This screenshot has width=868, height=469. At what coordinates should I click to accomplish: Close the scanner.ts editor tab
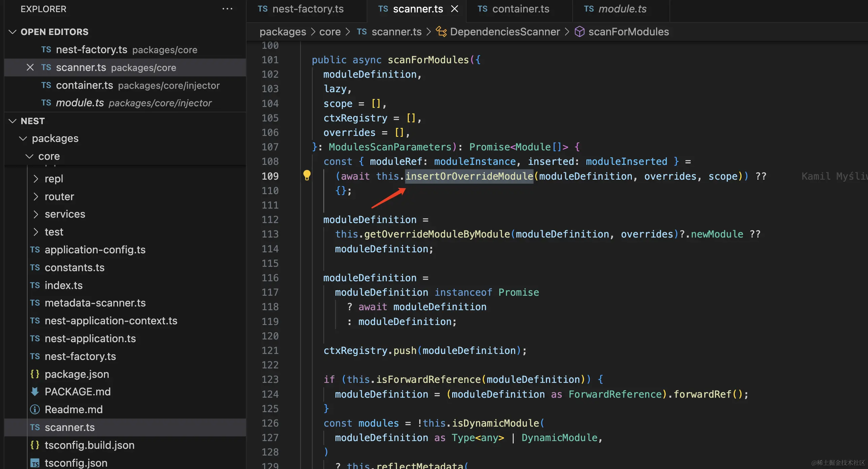click(x=455, y=9)
